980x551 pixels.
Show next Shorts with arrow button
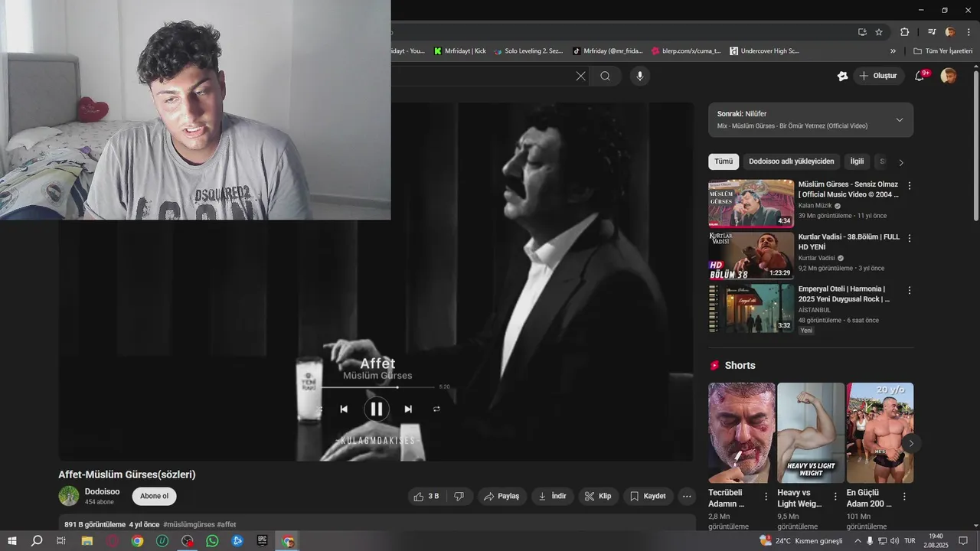point(911,443)
